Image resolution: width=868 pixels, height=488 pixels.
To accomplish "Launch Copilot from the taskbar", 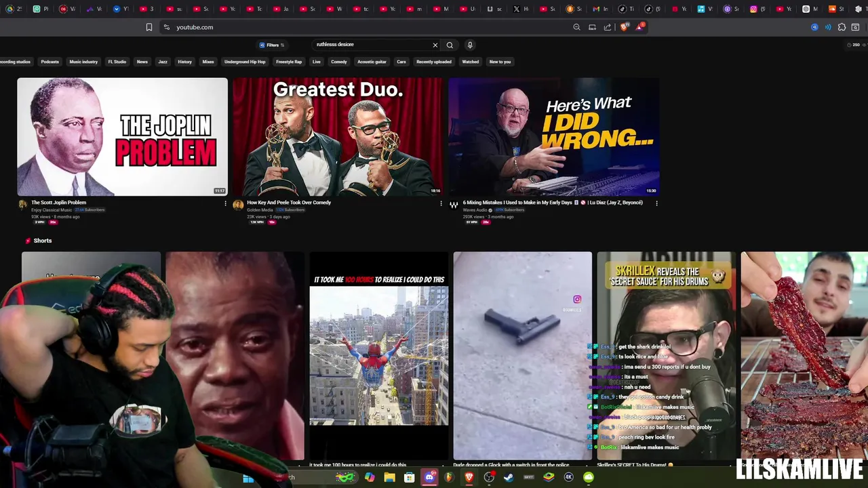I will pyautogui.click(x=370, y=478).
